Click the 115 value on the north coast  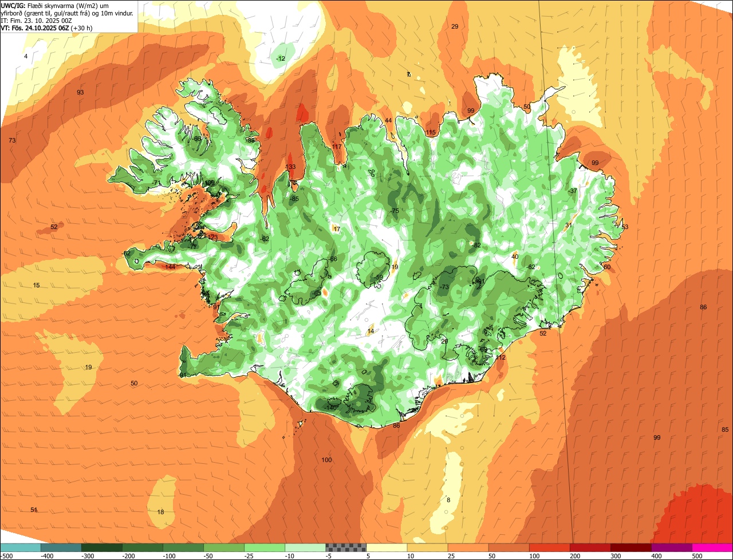click(x=431, y=133)
